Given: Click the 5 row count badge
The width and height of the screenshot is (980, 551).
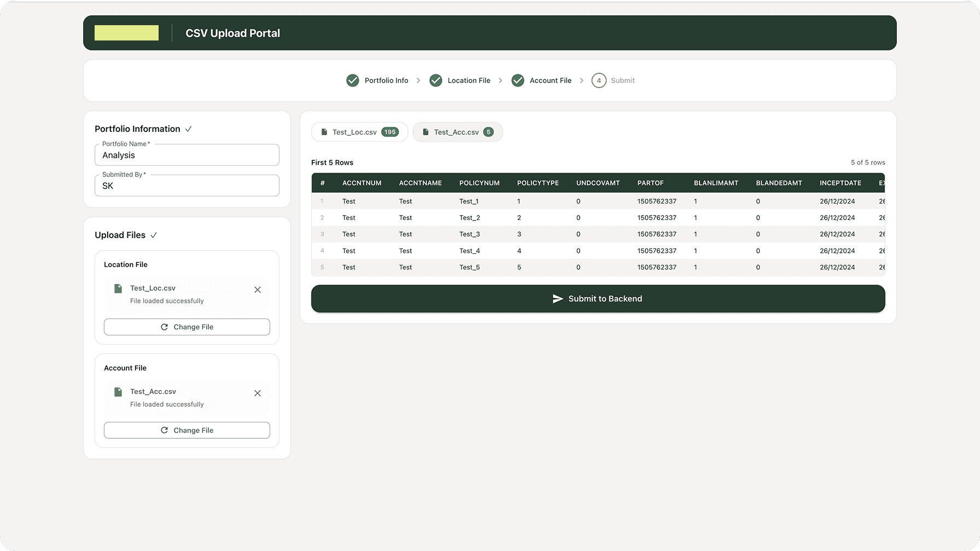Looking at the screenshot, I should pos(488,132).
